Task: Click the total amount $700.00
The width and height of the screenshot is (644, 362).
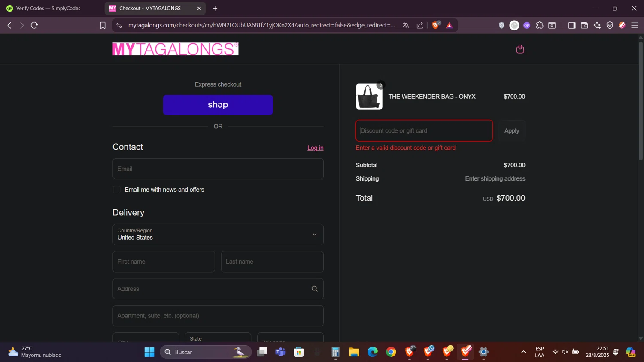Action: click(x=510, y=198)
